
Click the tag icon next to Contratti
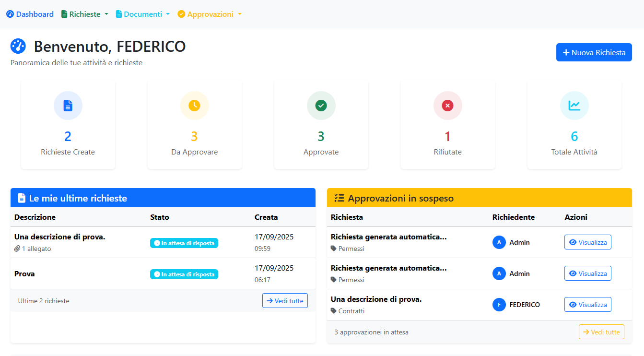tap(334, 311)
